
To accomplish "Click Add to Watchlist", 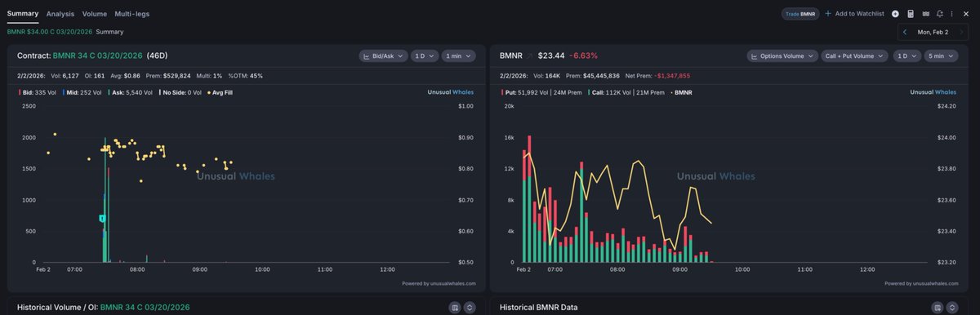I will (x=854, y=14).
